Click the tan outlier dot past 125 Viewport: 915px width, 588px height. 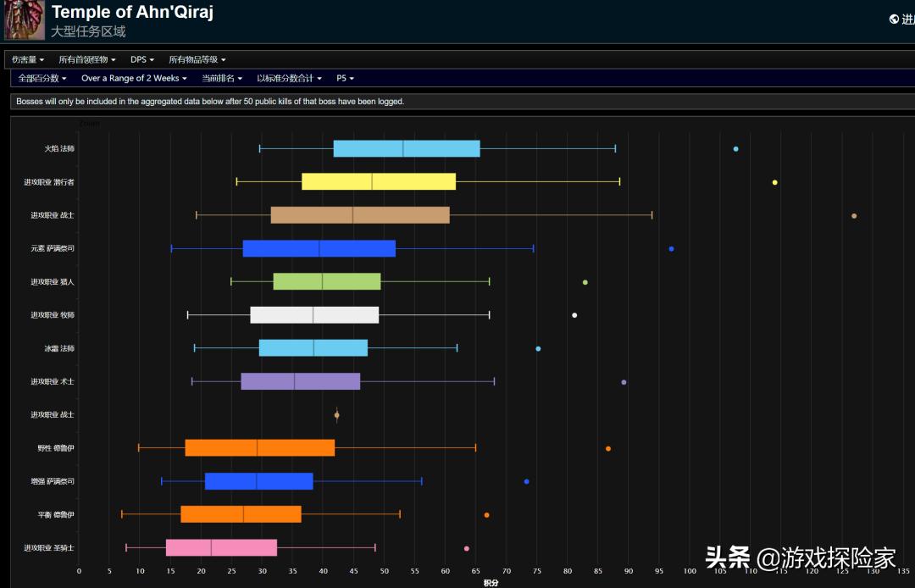point(854,215)
